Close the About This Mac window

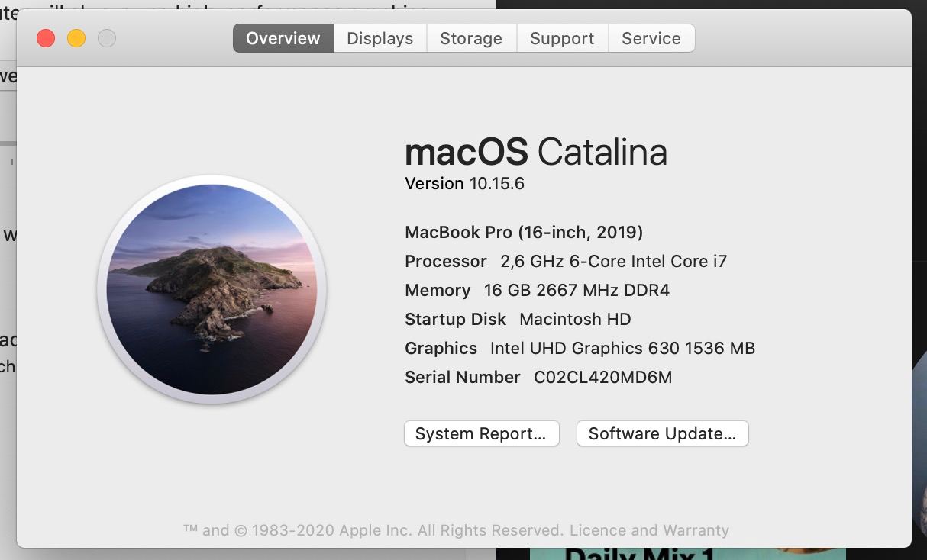[46, 38]
